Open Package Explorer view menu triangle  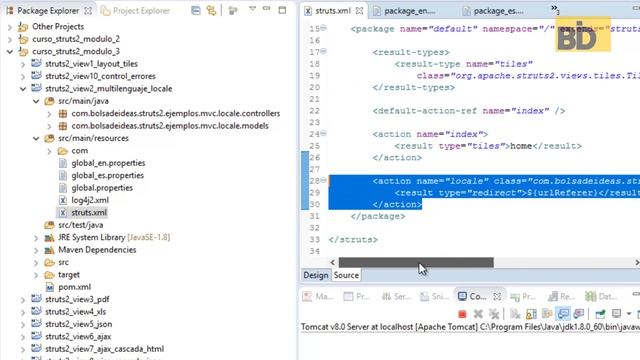(x=252, y=9)
